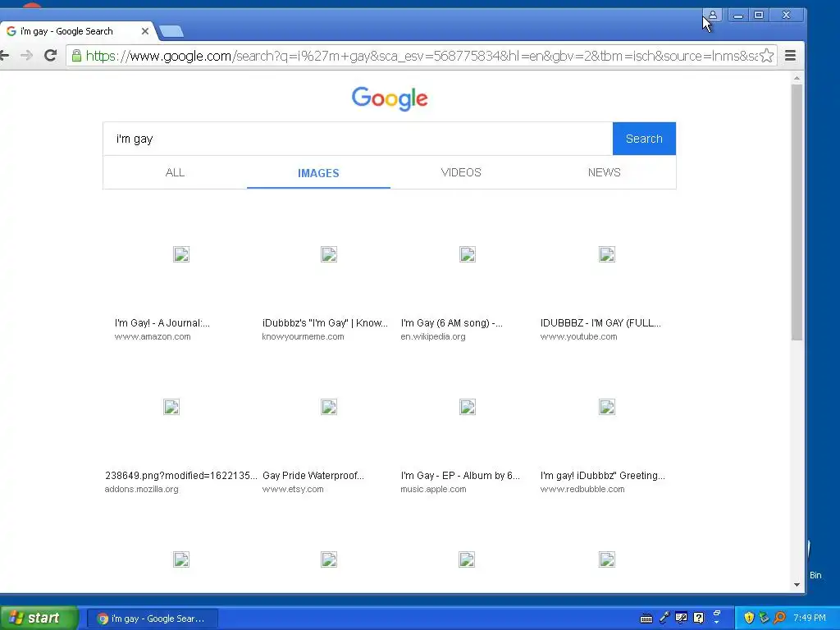Reload the page with the refresh icon
The width and height of the screenshot is (840, 630).
click(50, 55)
